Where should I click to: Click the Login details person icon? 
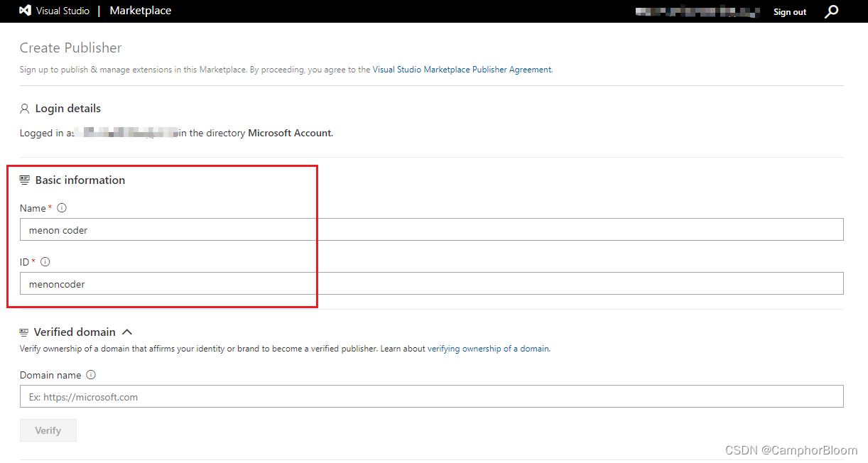pyautogui.click(x=25, y=109)
